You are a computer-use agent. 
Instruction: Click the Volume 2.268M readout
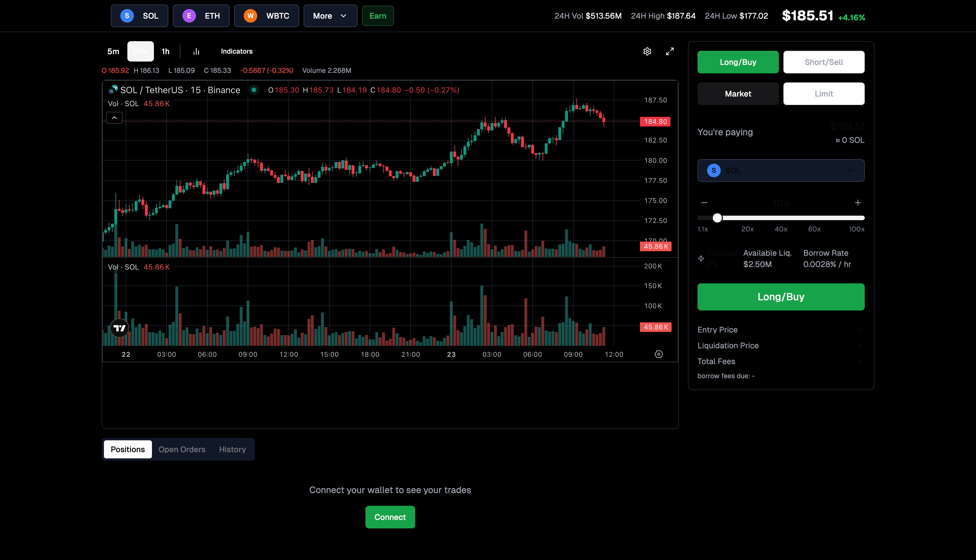click(327, 70)
